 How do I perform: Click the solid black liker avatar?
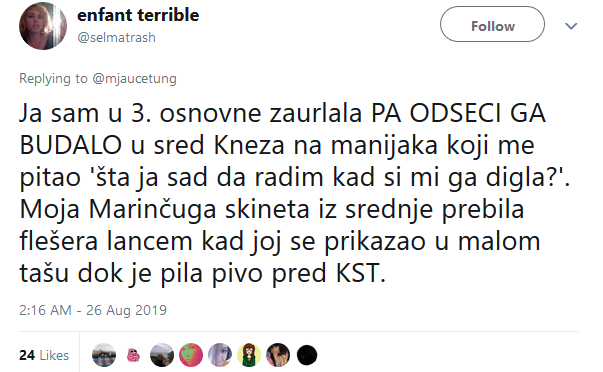pos(307,355)
